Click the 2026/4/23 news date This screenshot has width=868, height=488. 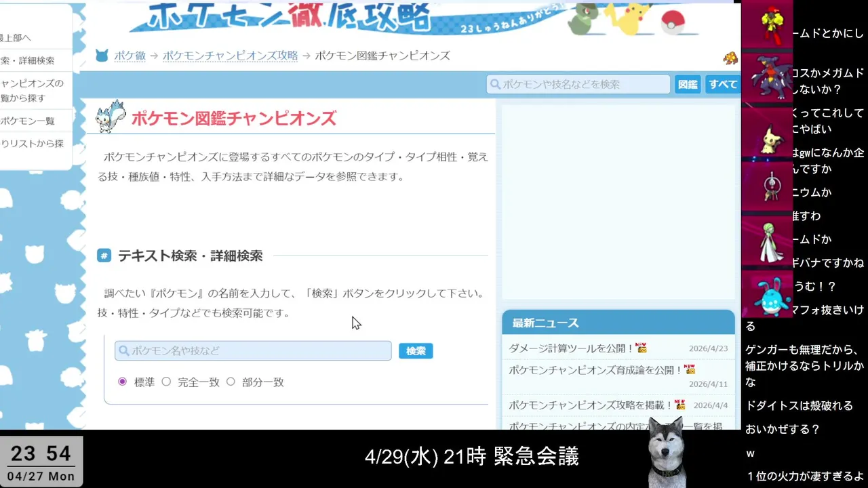coord(708,348)
